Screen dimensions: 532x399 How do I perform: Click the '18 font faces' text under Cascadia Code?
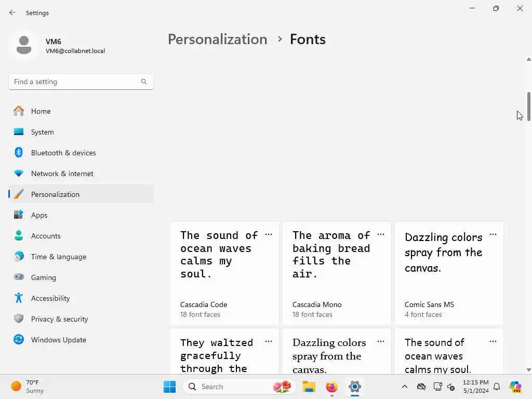coord(200,314)
